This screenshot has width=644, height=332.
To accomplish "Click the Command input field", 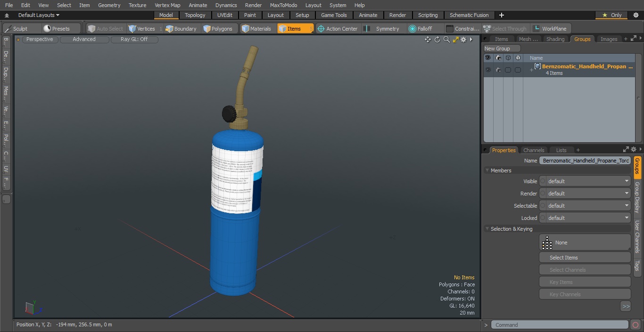I will [560, 325].
